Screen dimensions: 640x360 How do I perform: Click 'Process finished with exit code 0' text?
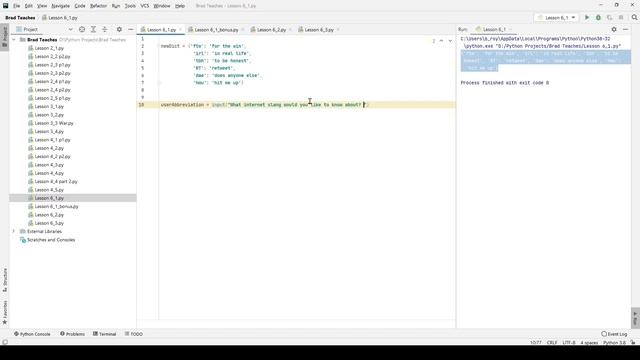tap(504, 83)
